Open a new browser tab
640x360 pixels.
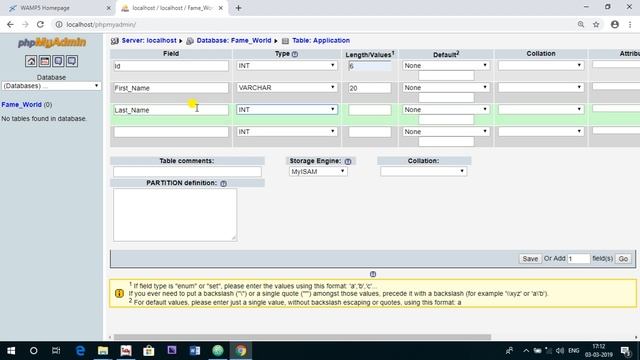point(238,8)
